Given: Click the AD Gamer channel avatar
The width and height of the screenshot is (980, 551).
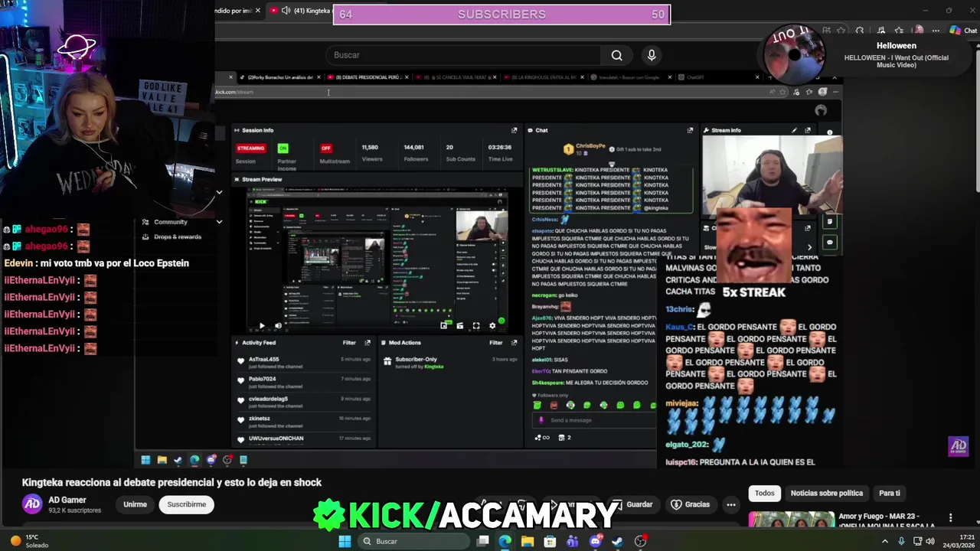Looking at the screenshot, I should click(32, 504).
